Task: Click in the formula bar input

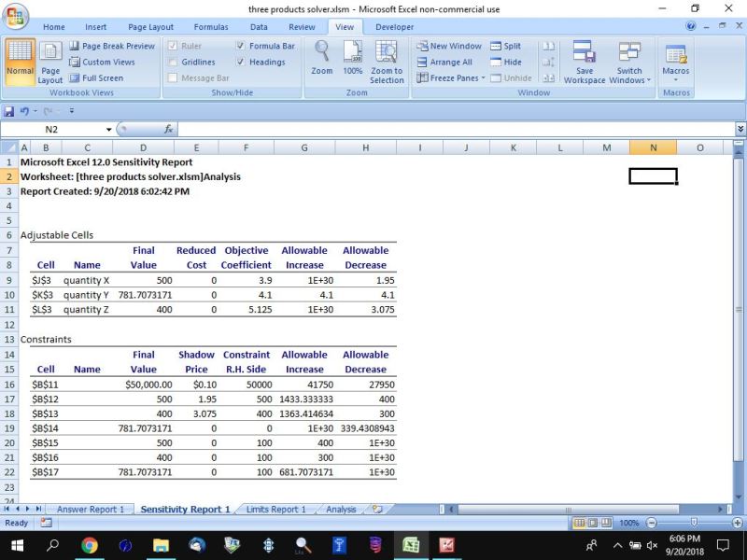Action: click(457, 130)
